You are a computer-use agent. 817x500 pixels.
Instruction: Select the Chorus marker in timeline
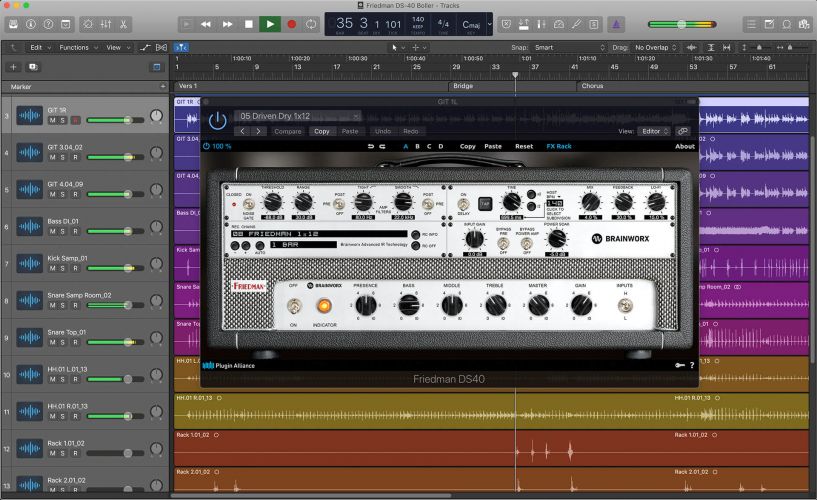pos(592,86)
